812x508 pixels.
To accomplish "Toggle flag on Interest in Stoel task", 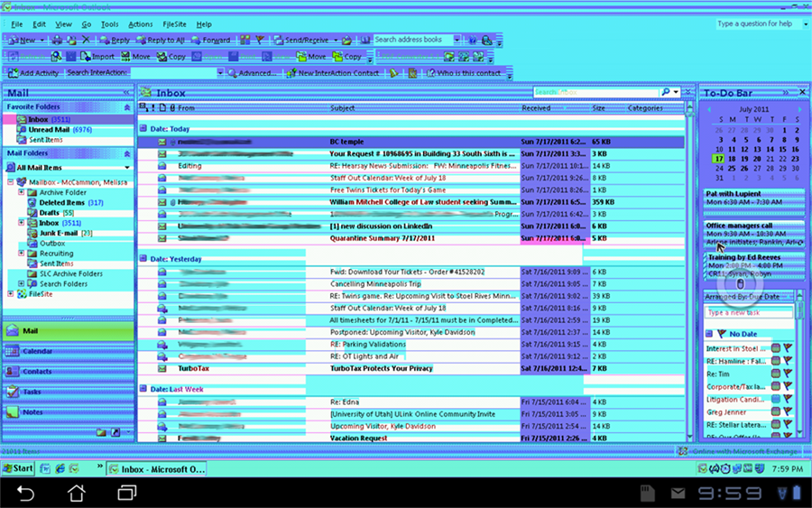I will point(789,348).
